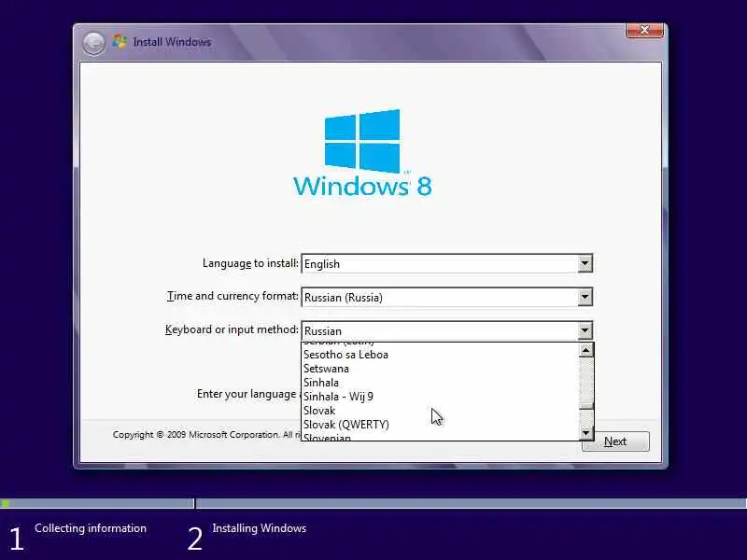Select Setswana from the keyboard list
The image size is (747, 560).
pos(440,369)
